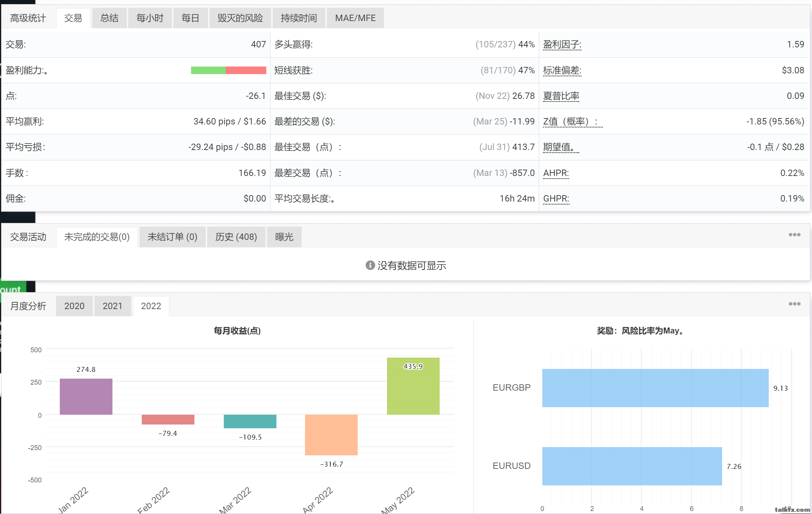Viewport: 812px width, 514px height.
Task: Open the 未结订单 (0) tab
Action: (172, 237)
